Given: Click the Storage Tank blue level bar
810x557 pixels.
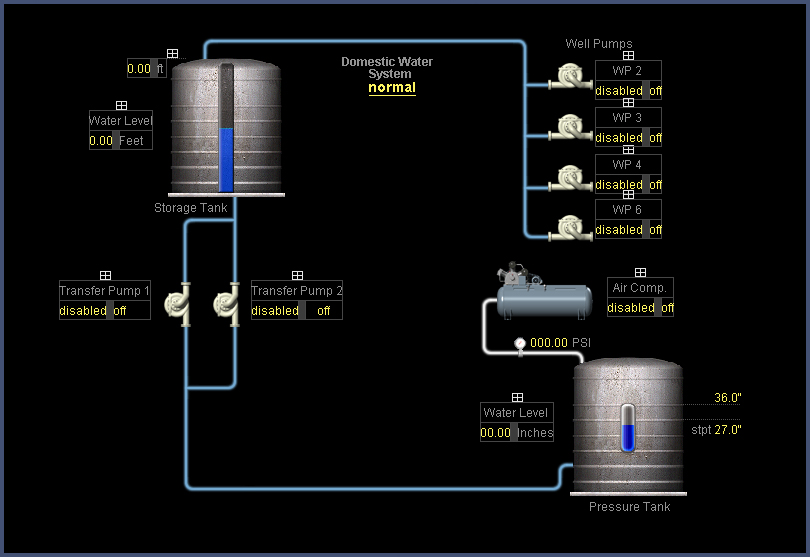Looking at the screenshot, I should 226,158.
